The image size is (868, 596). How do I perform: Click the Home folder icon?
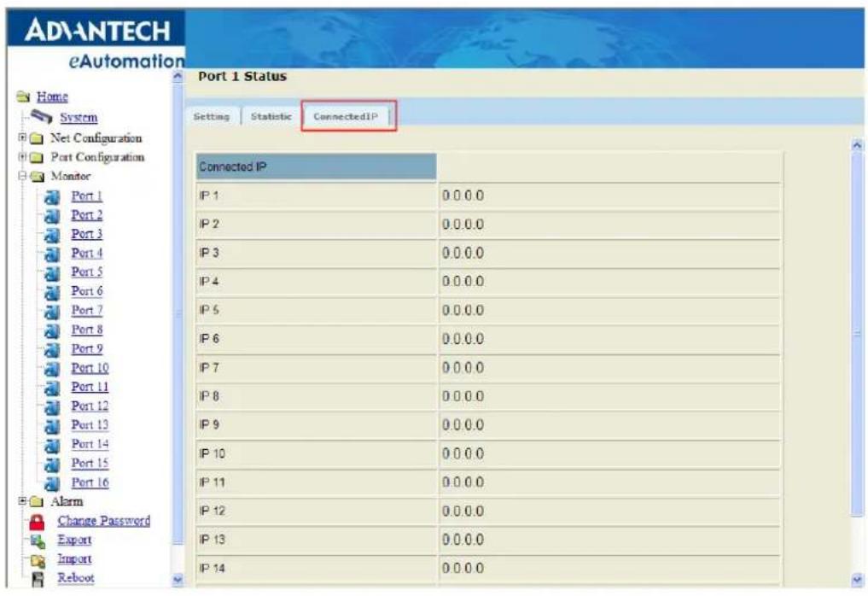23,97
